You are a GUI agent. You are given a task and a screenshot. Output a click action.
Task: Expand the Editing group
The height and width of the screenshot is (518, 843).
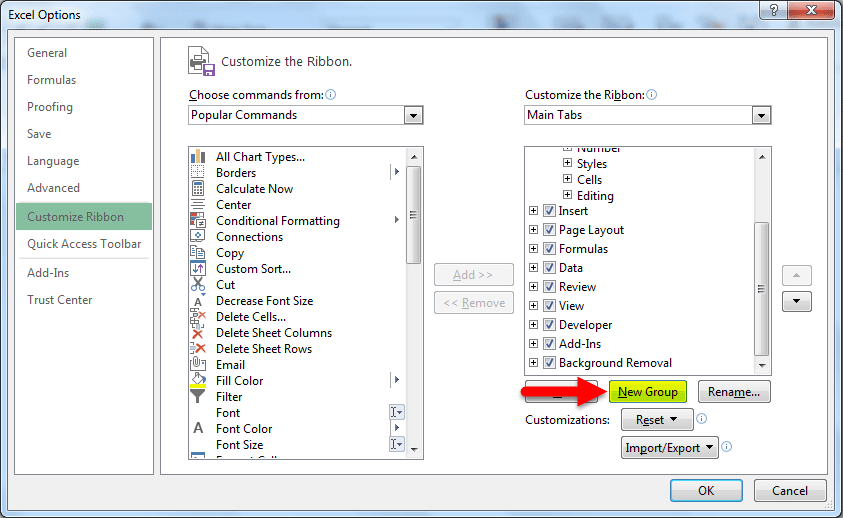567,195
